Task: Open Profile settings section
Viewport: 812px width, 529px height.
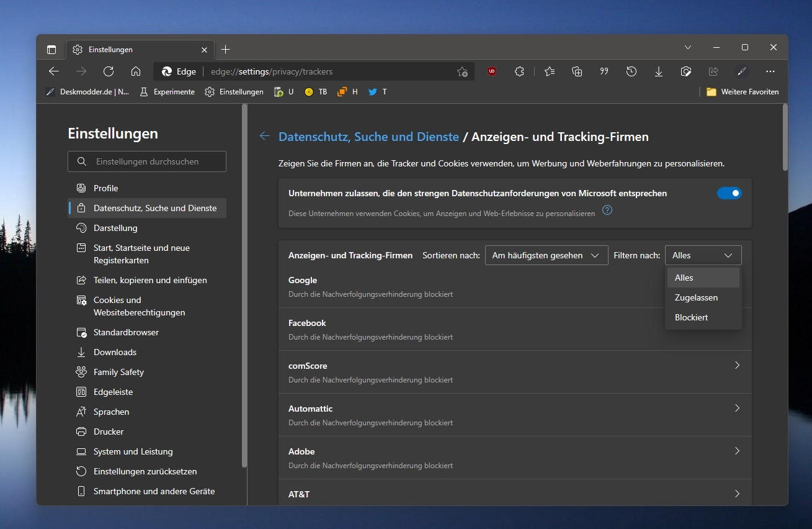Action: point(147,188)
